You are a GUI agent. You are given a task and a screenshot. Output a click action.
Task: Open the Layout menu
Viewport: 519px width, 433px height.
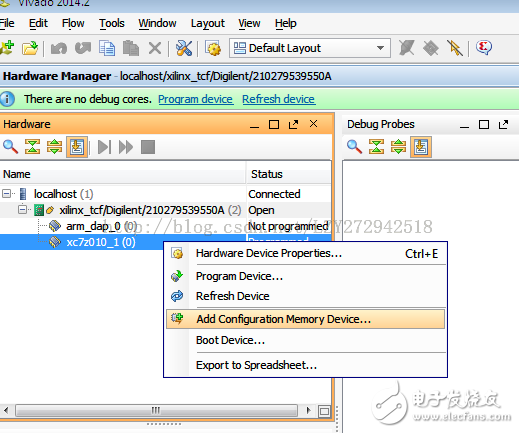coord(208,24)
